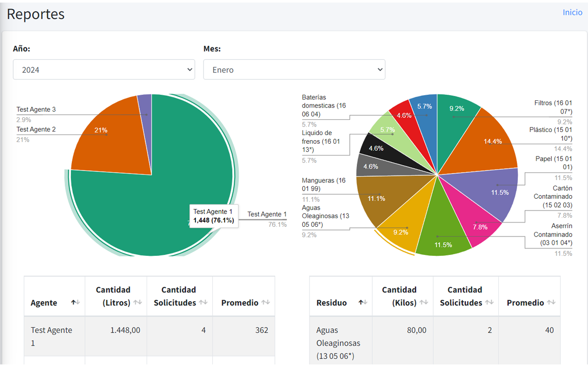Click sort arrows on residue Promedio column
Image resolution: width=588 pixels, height=367 pixels.
(x=551, y=303)
